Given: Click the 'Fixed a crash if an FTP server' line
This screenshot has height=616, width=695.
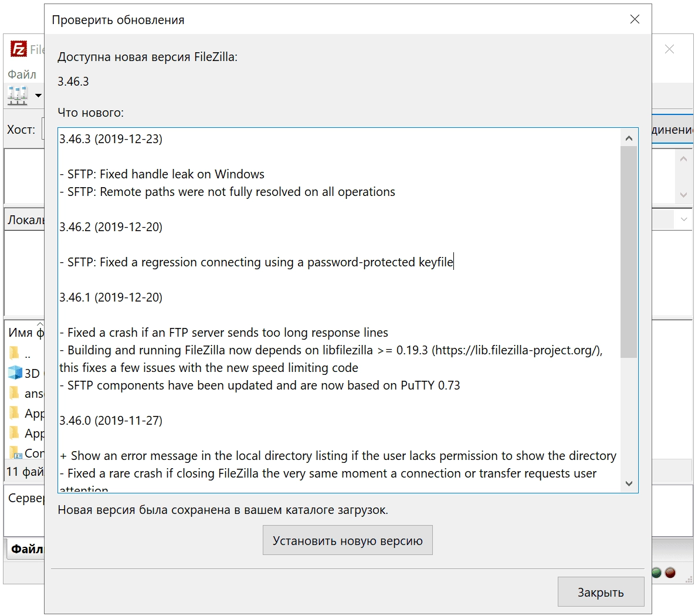Looking at the screenshot, I should [224, 333].
